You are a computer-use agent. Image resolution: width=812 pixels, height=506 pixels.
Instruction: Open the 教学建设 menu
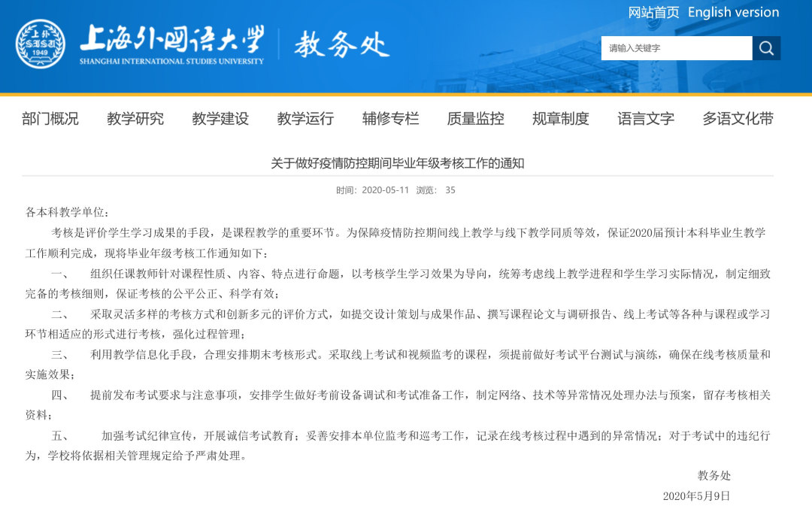tap(220, 119)
